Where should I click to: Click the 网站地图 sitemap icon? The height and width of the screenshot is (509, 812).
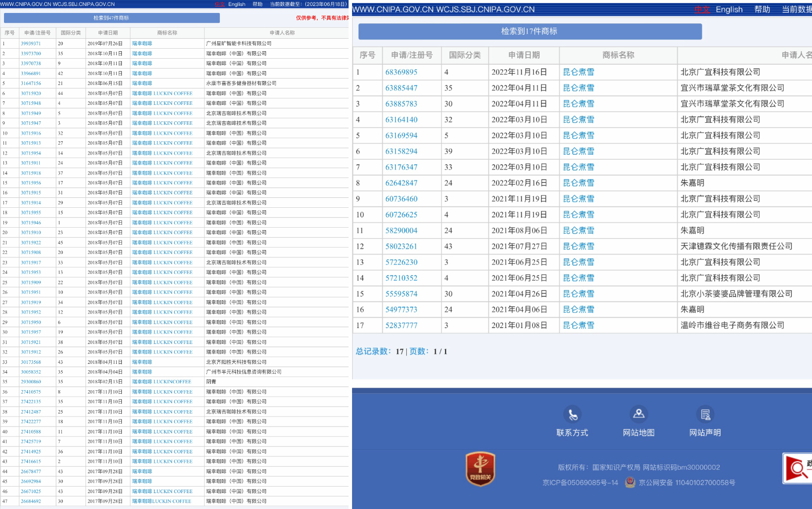[638, 414]
